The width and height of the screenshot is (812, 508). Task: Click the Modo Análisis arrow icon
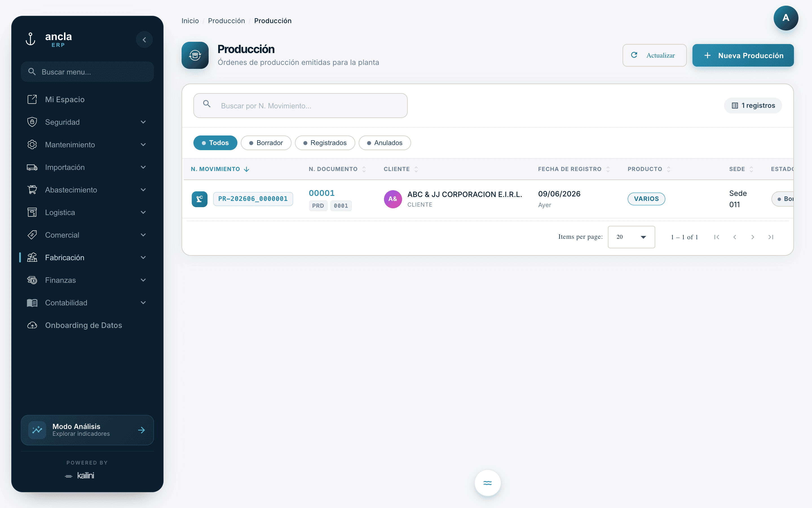(142, 430)
